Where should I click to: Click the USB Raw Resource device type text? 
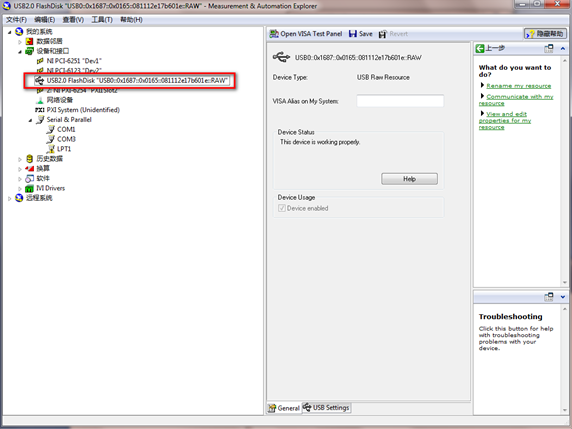pos(383,77)
